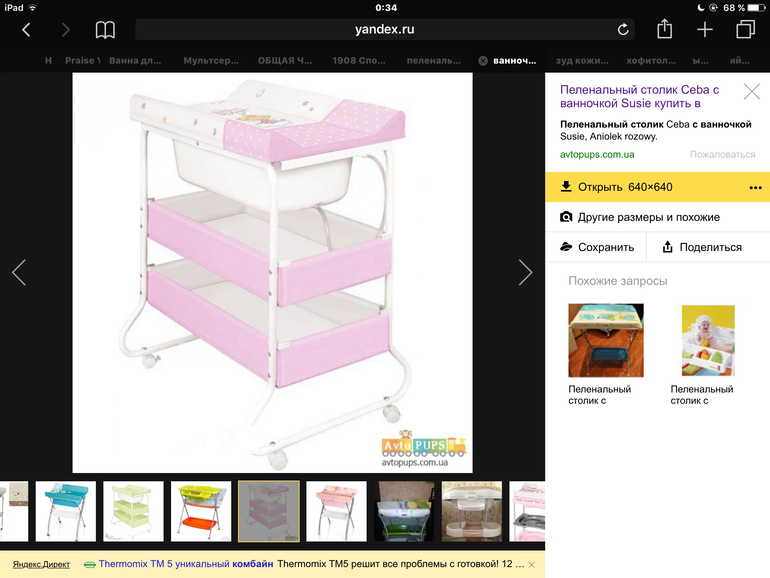Open the three-dots menu beside 640×640
This screenshot has height=578, width=770.
(755, 188)
